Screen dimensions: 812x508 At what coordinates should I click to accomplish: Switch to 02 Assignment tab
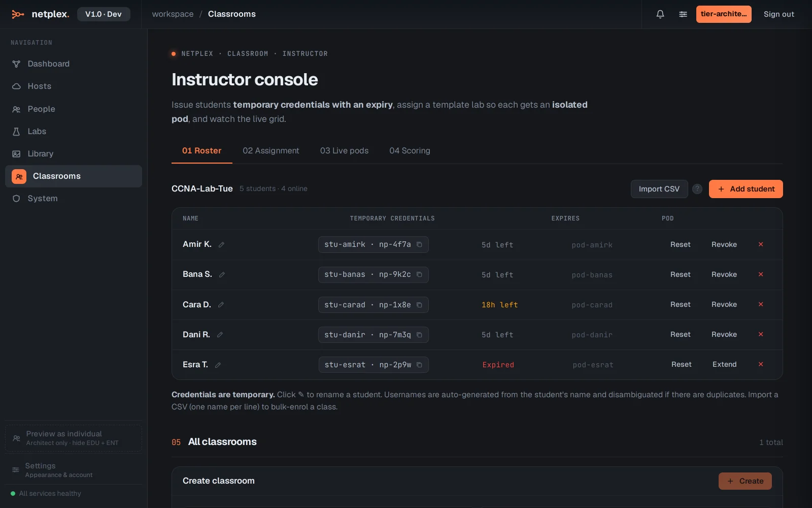tap(271, 151)
